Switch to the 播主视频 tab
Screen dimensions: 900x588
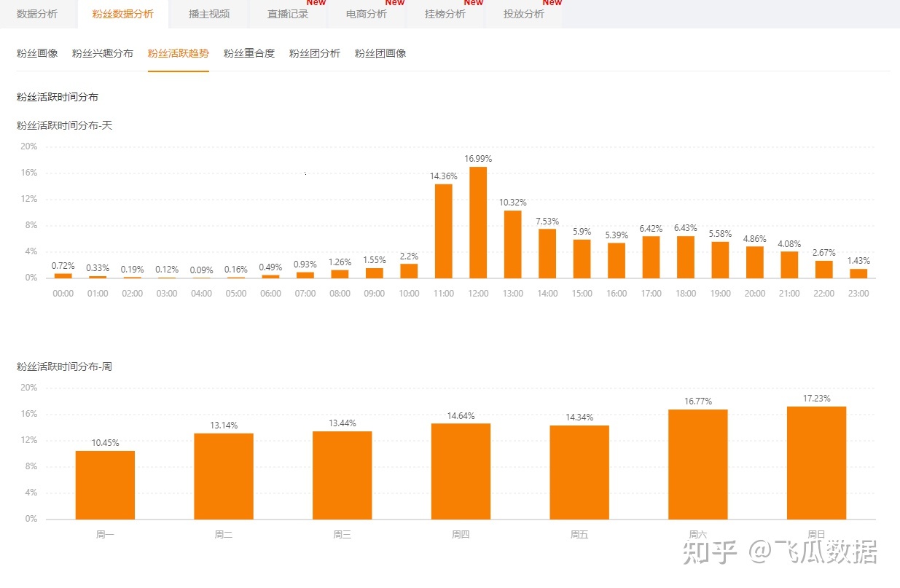[x=208, y=14]
